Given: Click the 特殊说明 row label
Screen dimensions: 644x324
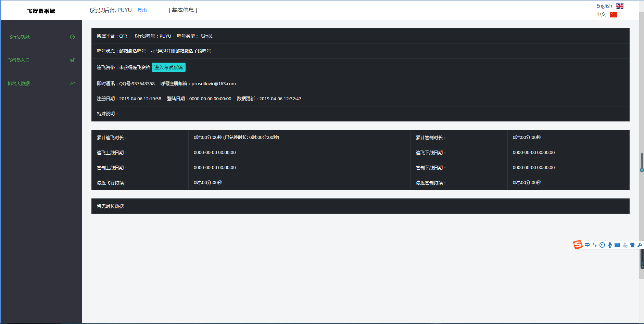Looking at the screenshot, I should click(108, 114).
